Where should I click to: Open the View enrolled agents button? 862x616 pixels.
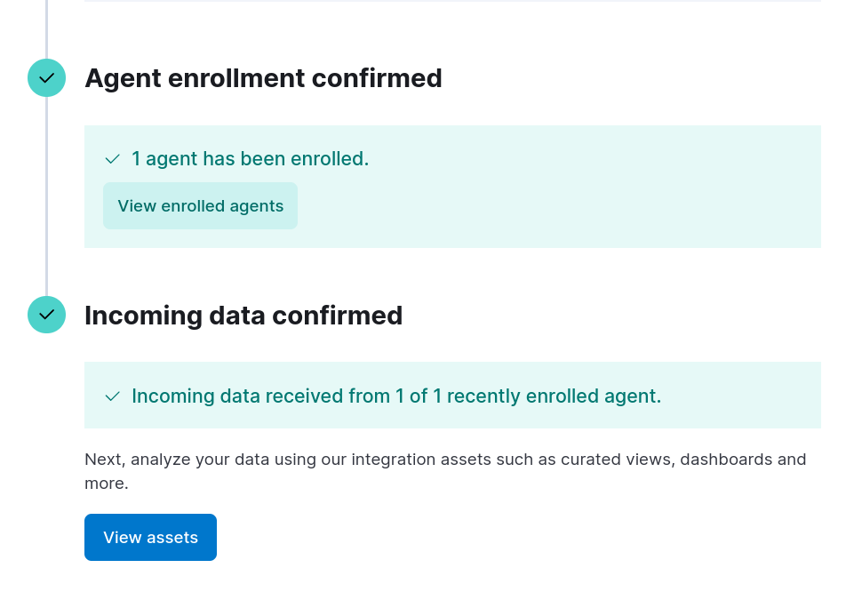pos(200,206)
